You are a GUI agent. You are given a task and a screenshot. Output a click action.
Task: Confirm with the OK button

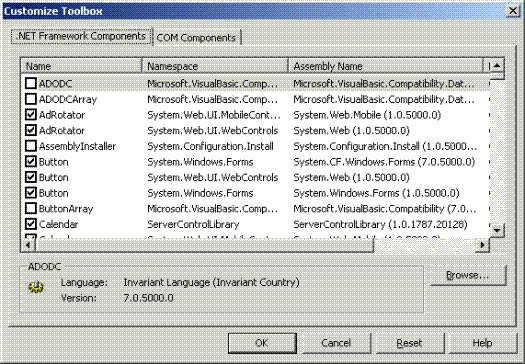(262, 343)
